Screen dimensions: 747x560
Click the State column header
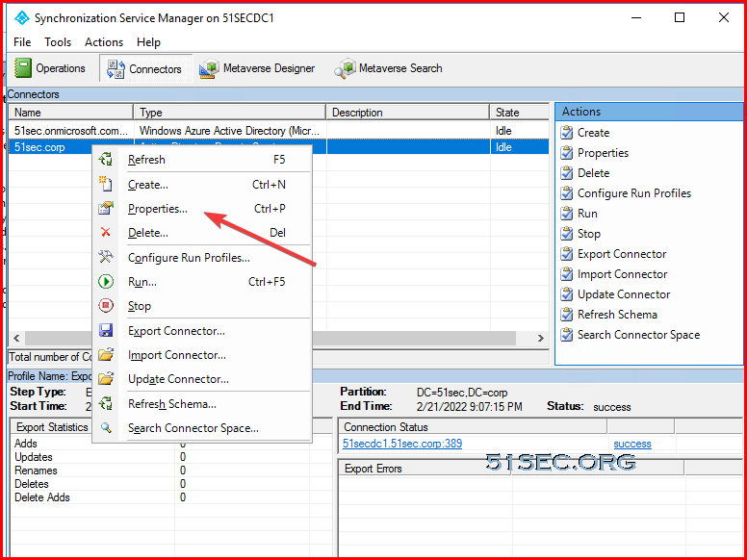pos(519,113)
